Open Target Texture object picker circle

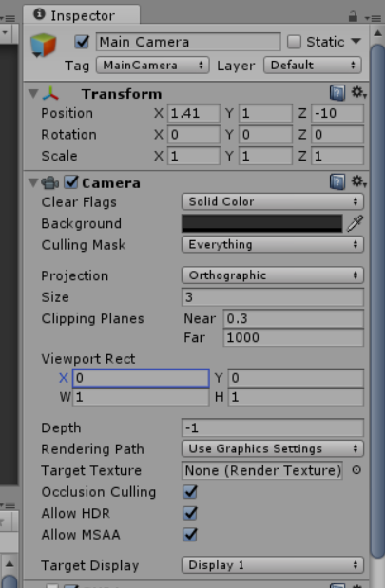click(356, 470)
